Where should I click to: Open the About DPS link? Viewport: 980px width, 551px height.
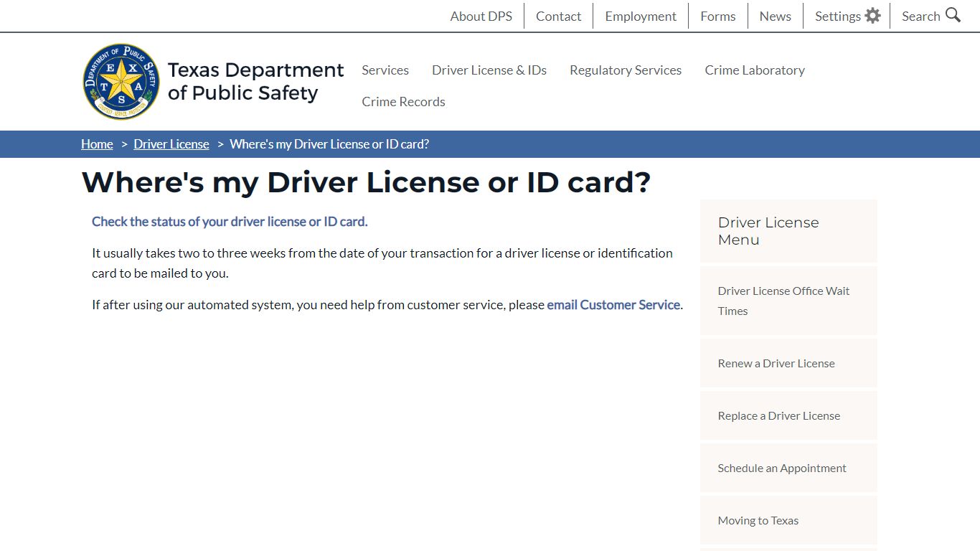(x=481, y=16)
